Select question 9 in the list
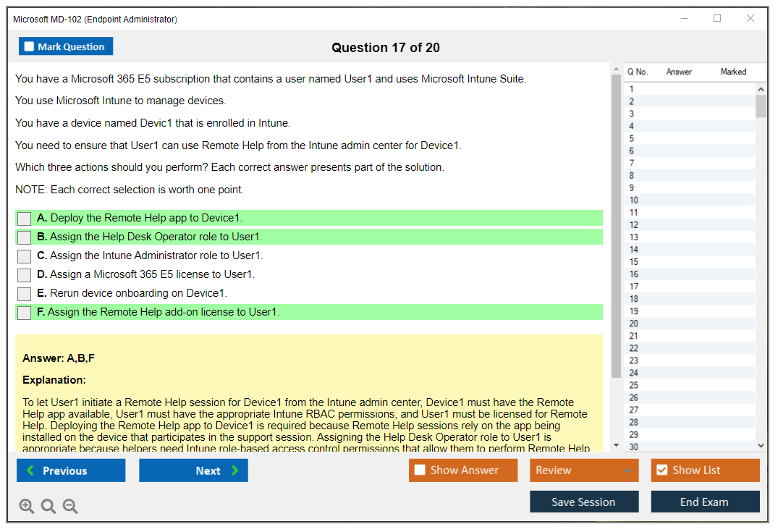The height and width of the screenshot is (532, 778). pos(690,188)
